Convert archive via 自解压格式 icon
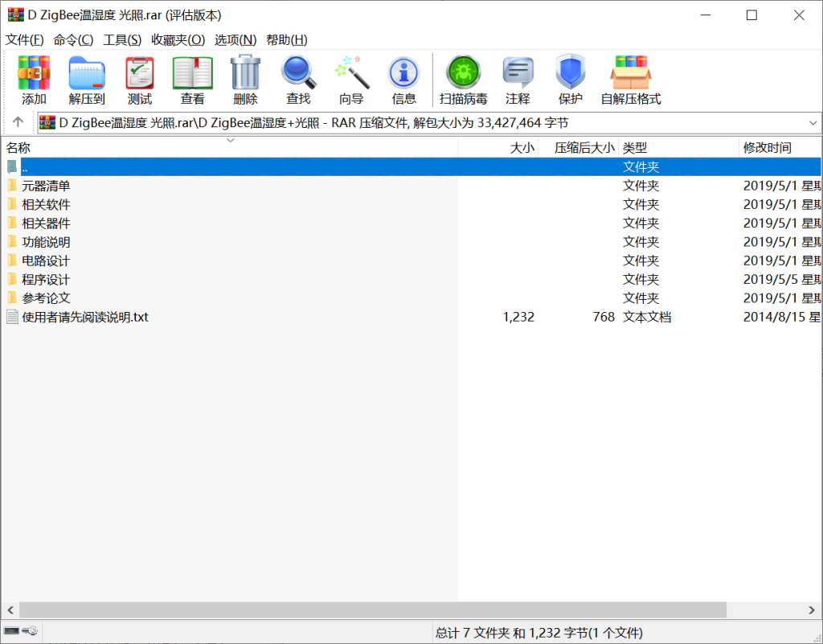This screenshot has height=644, width=823. [630, 80]
